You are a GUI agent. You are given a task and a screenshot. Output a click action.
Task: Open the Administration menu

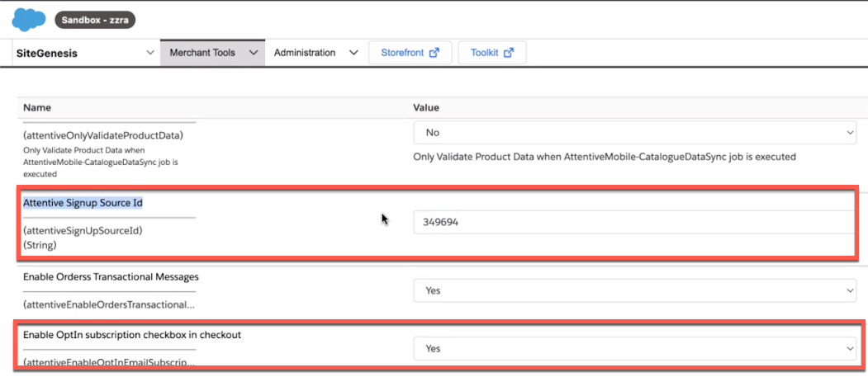click(x=315, y=53)
